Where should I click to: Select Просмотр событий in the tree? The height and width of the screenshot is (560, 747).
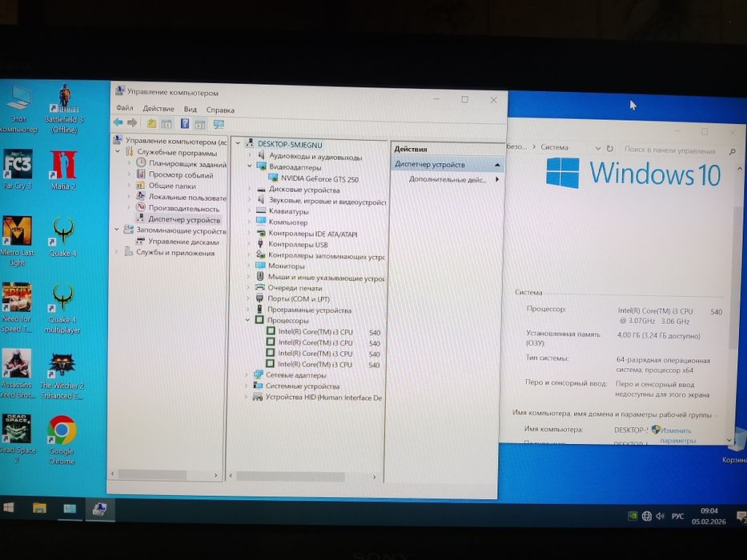point(181,174)
